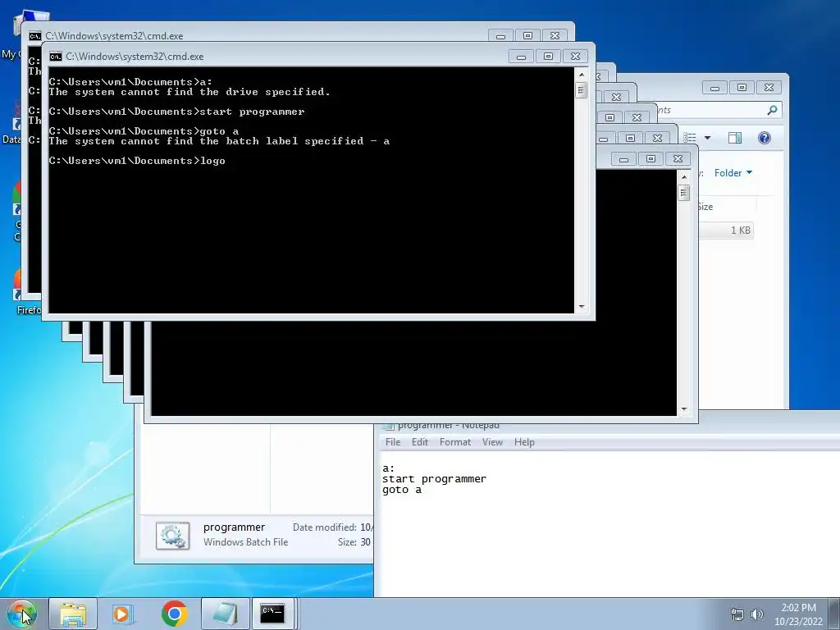Toggle the Explorer preview pane icon
The image size is (840, 630).
click(x=734, y=138)
